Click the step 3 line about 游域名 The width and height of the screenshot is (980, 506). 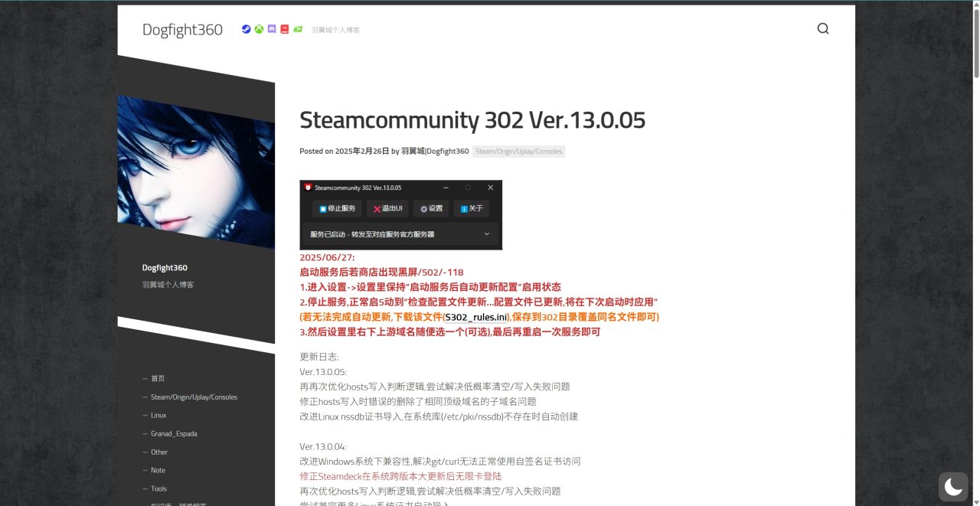click(449, 332)
